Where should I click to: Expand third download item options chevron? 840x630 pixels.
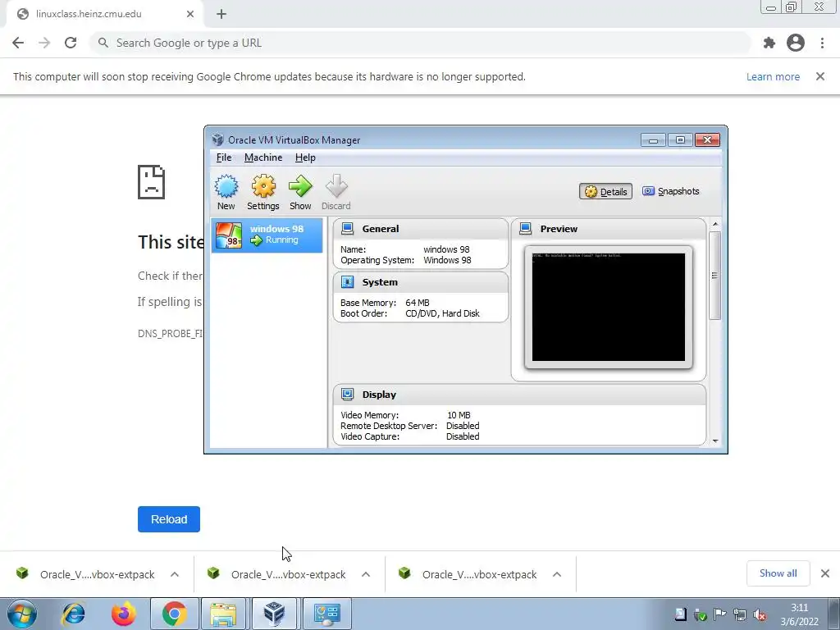tap(557, 574)
